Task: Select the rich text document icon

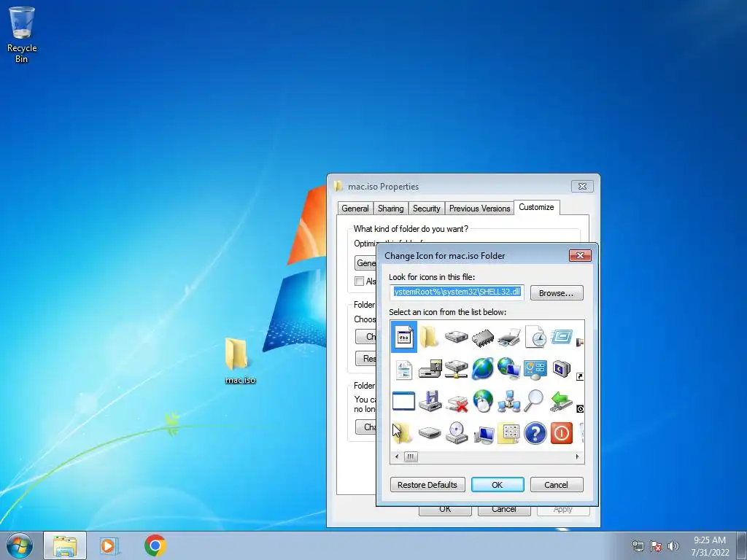Action: coord(404,370)
